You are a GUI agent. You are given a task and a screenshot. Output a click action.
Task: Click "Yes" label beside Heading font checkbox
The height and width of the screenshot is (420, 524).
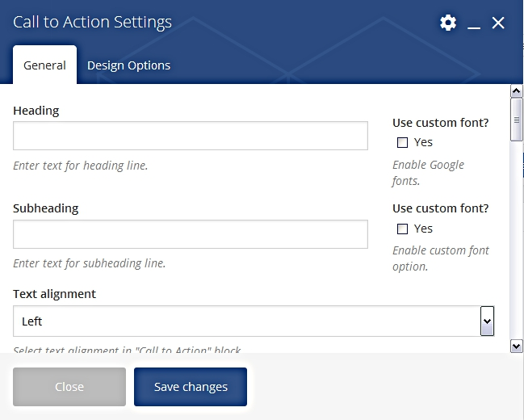pyautogui.click(x=423, y=142)
